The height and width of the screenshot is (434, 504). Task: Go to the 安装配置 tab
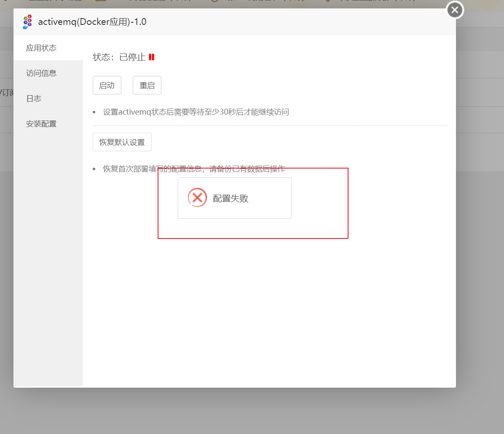pyautogui.click(x=48, y=124)
